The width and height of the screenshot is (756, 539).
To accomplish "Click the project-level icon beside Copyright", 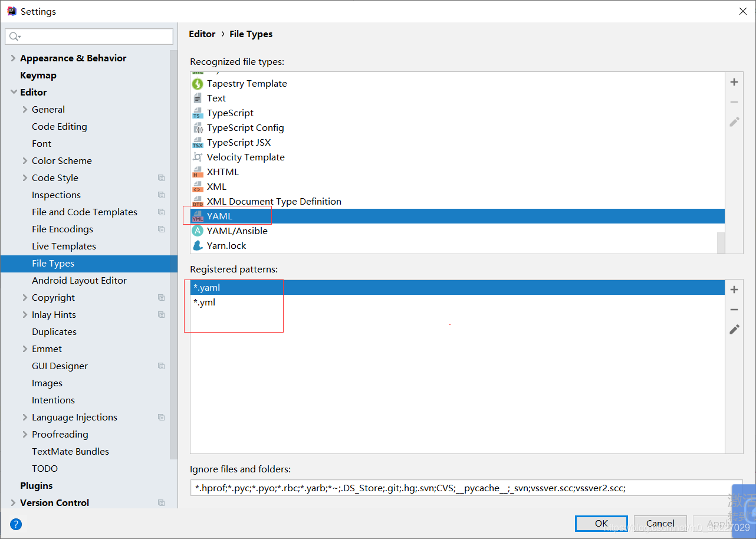I will point(161,297).
